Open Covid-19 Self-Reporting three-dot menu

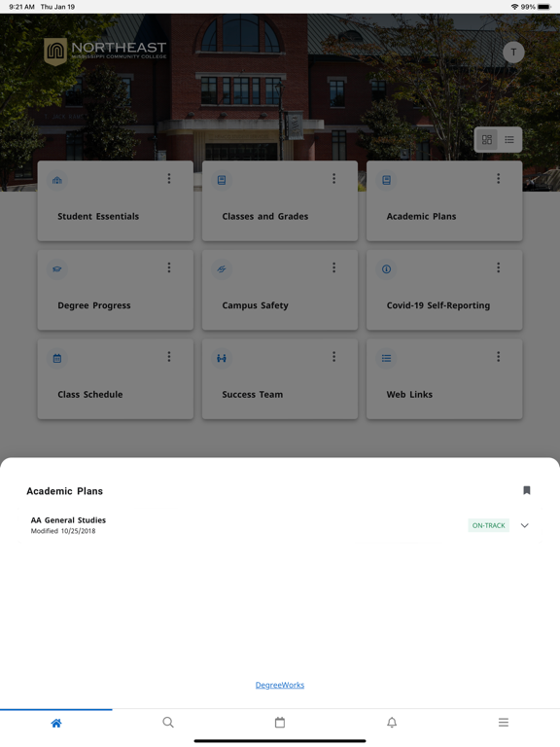pyautogui.click(x=499, y=267)
